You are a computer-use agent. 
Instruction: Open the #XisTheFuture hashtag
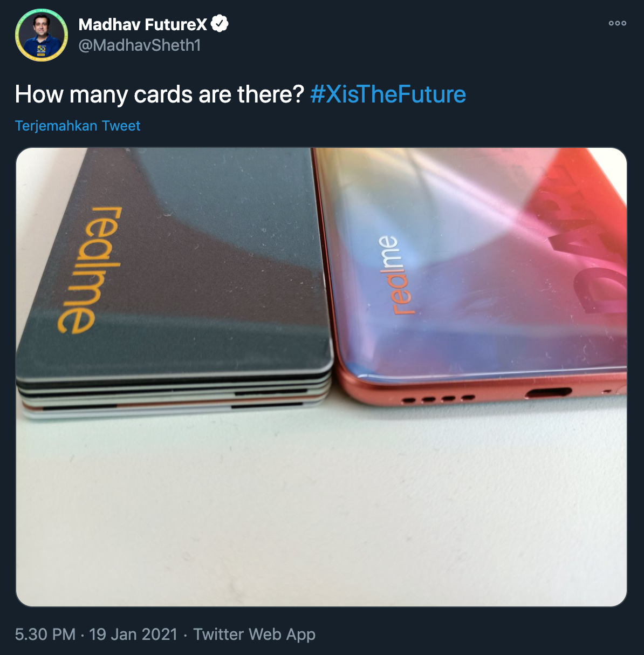388,94
